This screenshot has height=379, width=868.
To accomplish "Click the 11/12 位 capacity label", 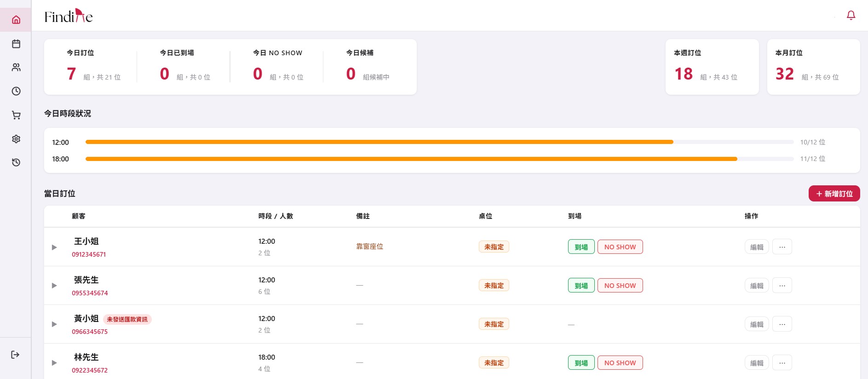I will [813, 159].
